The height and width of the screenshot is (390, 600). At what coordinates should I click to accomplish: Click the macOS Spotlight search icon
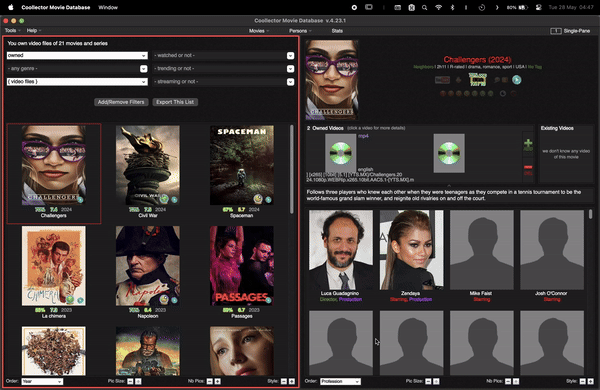point(424,7)
